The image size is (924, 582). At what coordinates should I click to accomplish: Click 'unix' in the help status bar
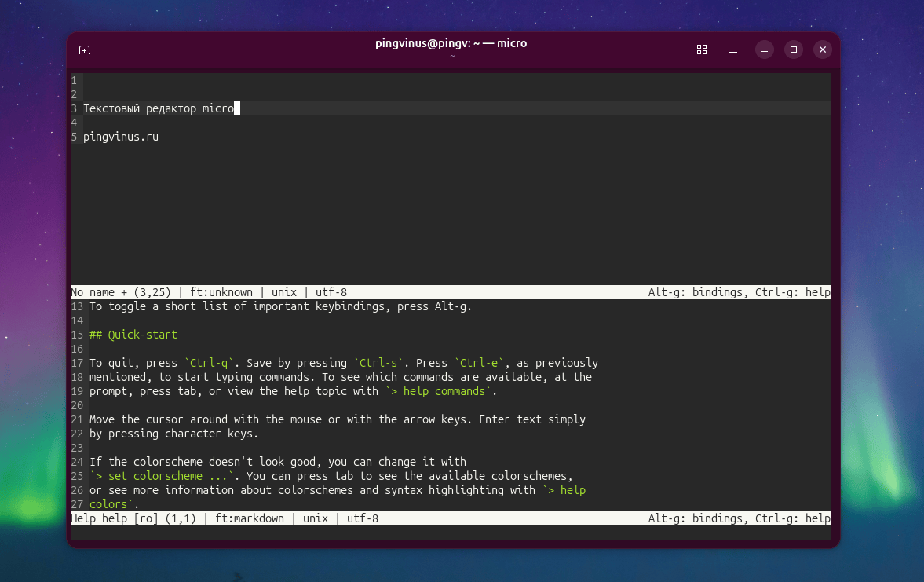316,519
